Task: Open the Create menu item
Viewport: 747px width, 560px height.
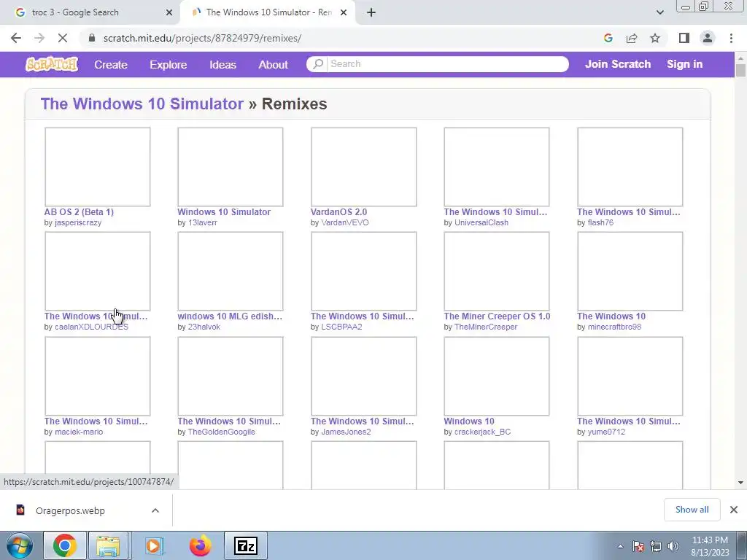Action: pyautogui.click(x=111, y=65)
